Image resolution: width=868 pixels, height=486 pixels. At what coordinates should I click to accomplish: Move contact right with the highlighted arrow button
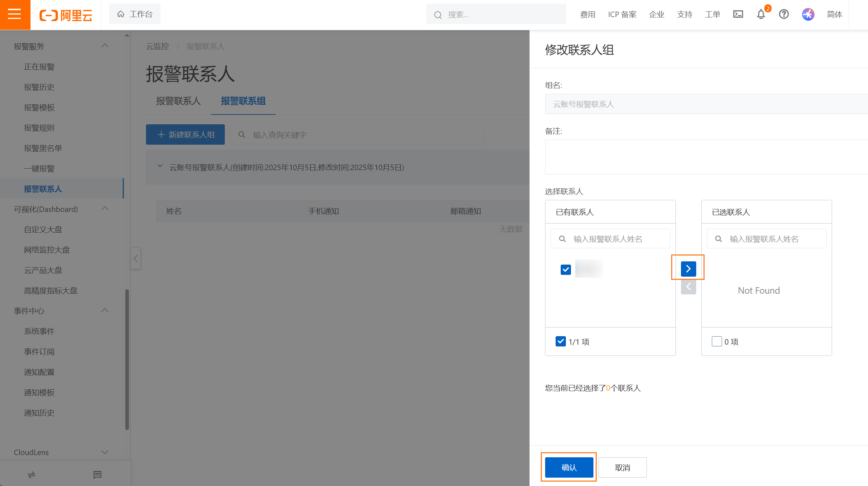pos(688,268)
